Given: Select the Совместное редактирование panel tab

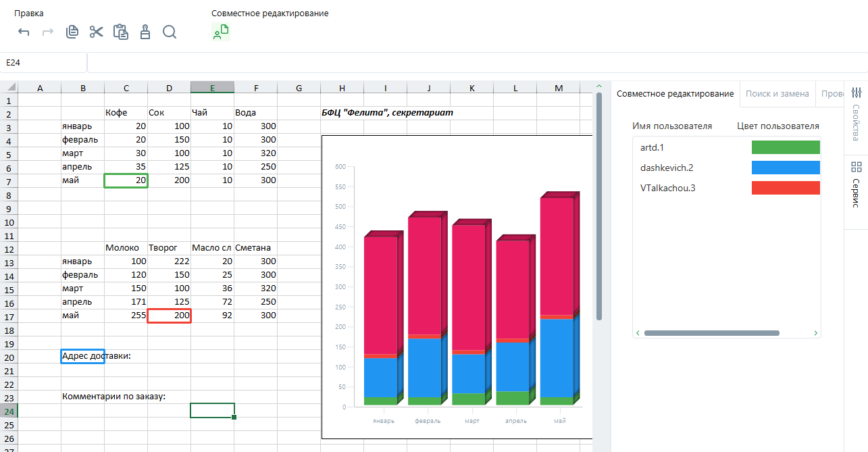Looking at the screenshot, I should 675,94.
